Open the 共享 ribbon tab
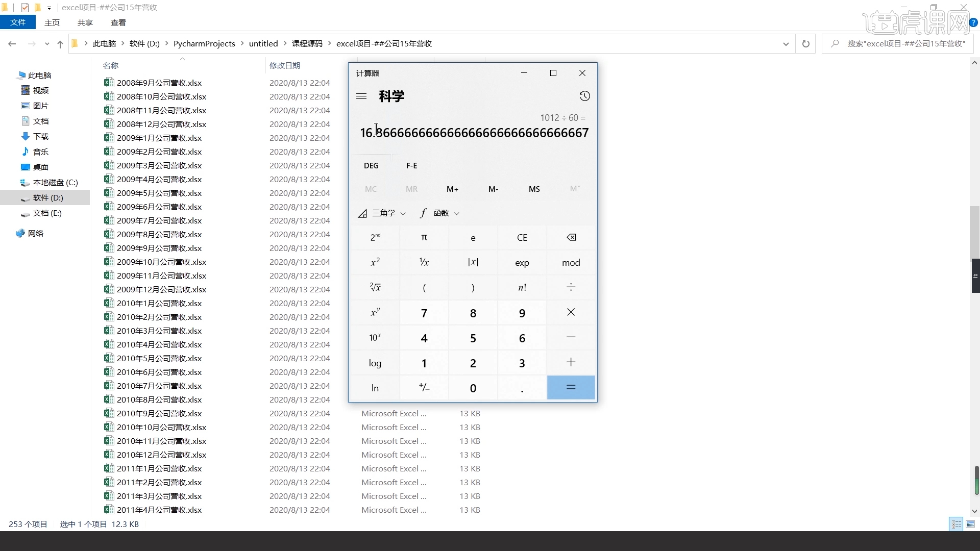The image size is (980, 551). [85, 22]
